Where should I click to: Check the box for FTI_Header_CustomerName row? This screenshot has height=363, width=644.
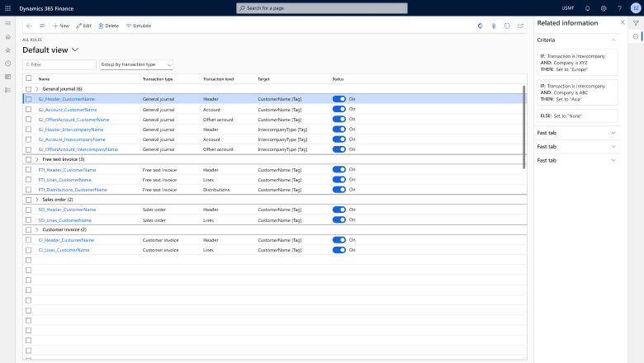tap(29, 169)
